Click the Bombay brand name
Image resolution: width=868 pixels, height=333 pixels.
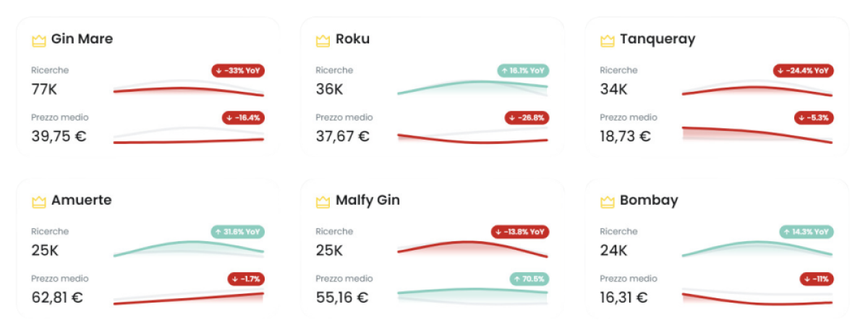(649, 201)
